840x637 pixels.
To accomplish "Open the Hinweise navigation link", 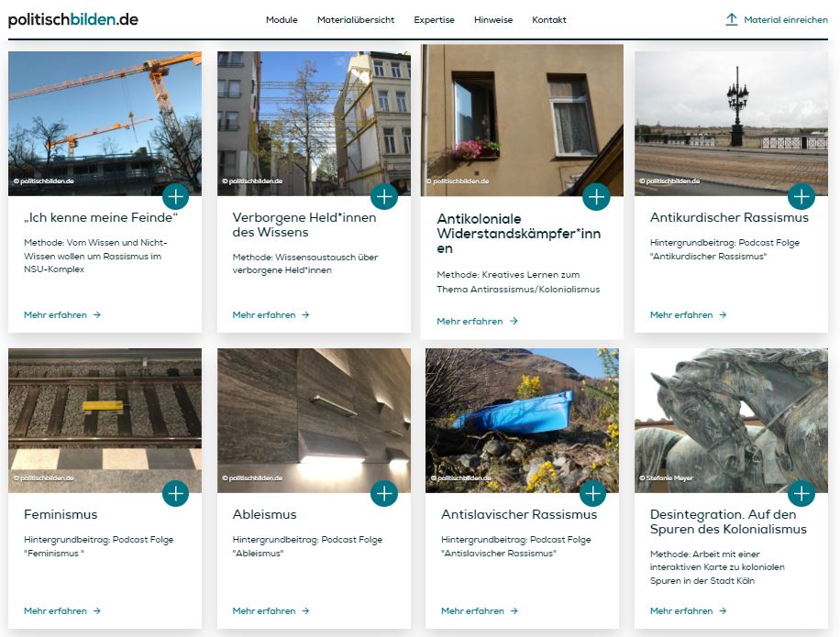I will click(493, 20).
